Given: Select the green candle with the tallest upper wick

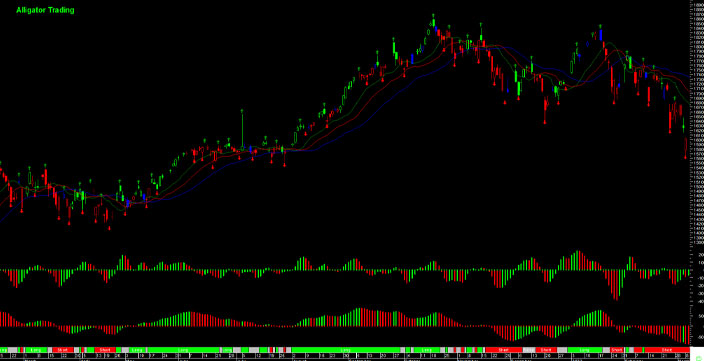Looking at the screenshot, I should pos(242,131).
